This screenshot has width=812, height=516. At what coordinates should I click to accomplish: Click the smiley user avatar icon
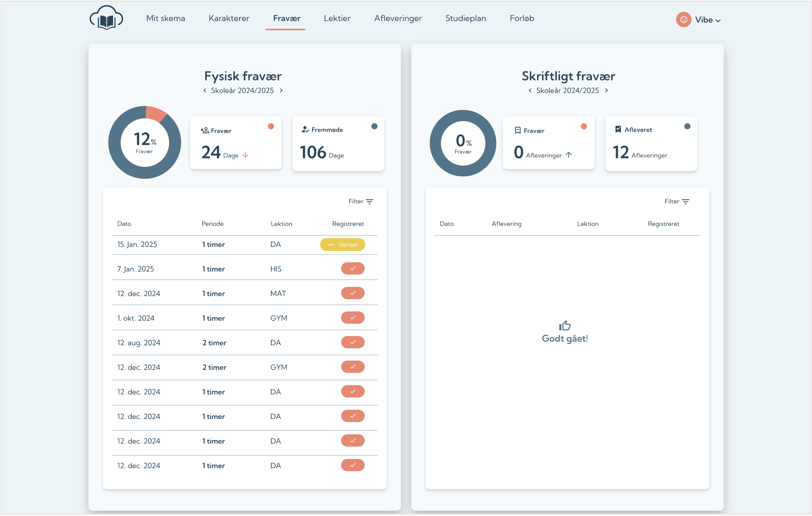pos(683,20)
